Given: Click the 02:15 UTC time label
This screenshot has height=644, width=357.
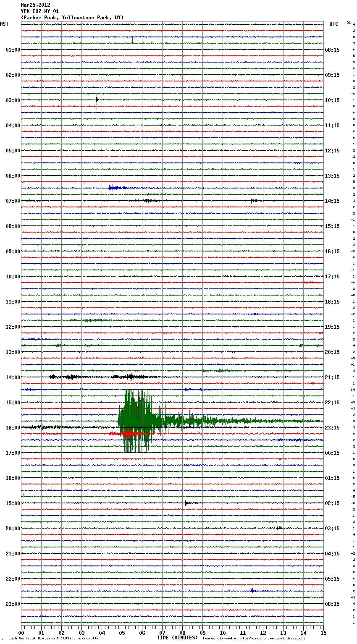Looking at the screenshot, I should 332,503.
